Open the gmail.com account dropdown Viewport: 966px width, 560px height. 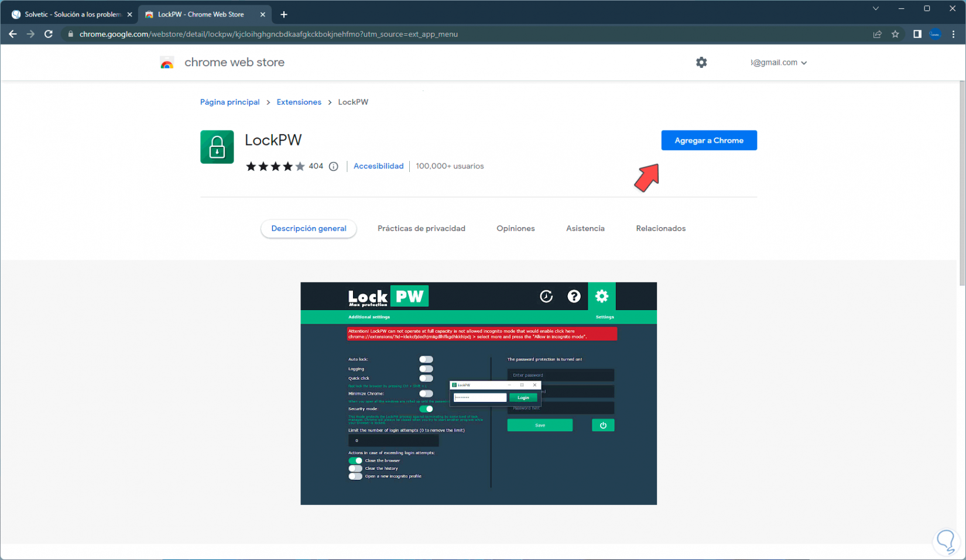(779, 63)
